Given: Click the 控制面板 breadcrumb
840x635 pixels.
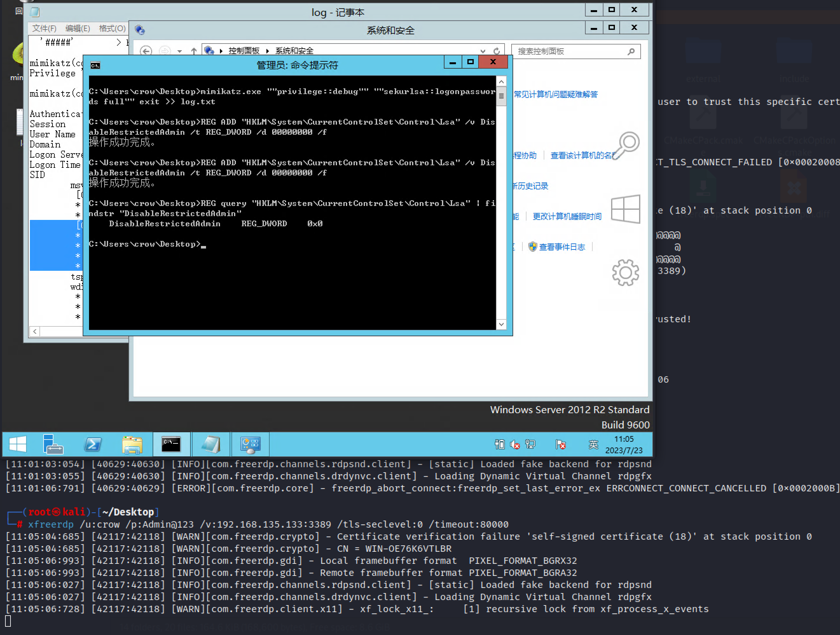Looking at the screenshot, I should (x=244, y=51).
